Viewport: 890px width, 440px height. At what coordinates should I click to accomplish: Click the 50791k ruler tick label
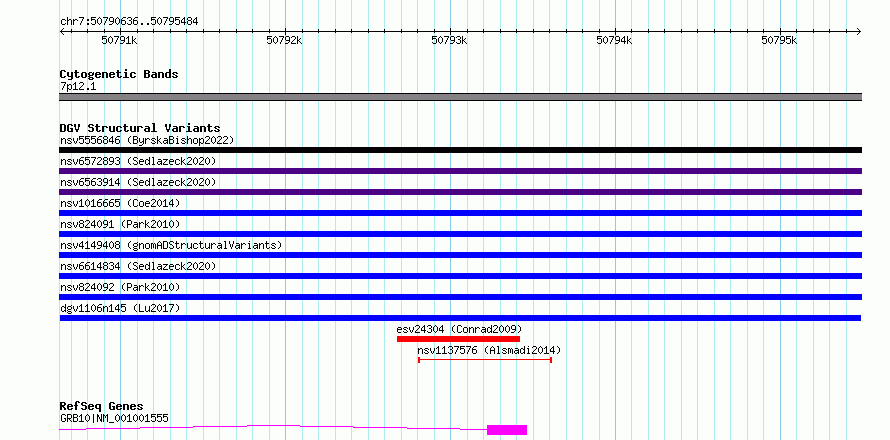tap(119, 40)
